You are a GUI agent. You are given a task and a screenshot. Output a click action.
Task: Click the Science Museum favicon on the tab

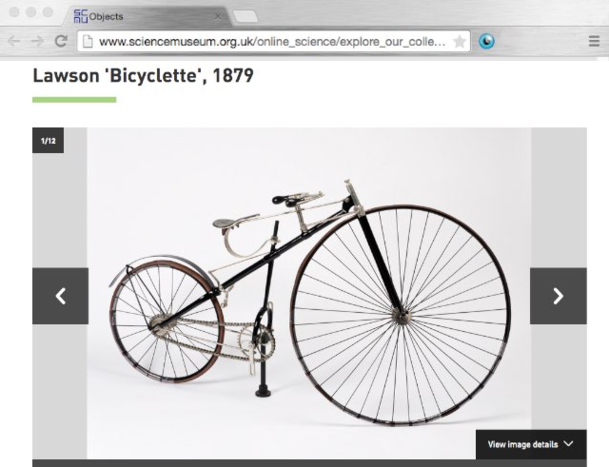80,16
